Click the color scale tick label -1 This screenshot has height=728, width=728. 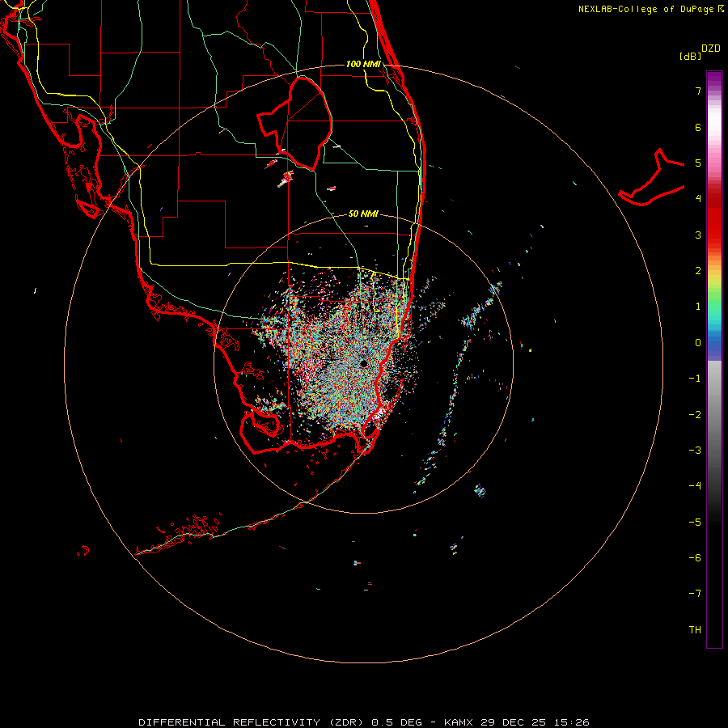[695, 379]
